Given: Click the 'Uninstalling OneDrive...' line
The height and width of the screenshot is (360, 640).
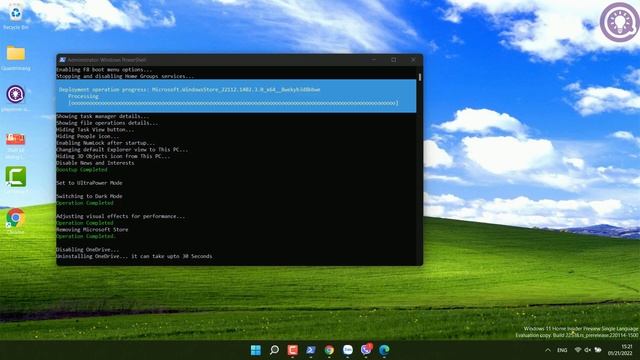Looking at the screenshot, I should (x=134, y=256).
